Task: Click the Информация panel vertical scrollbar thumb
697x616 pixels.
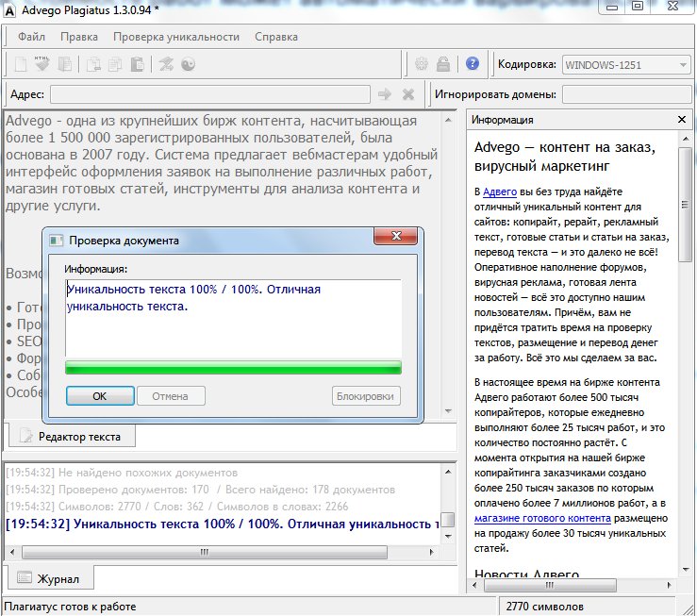Action: coord(685,205)
